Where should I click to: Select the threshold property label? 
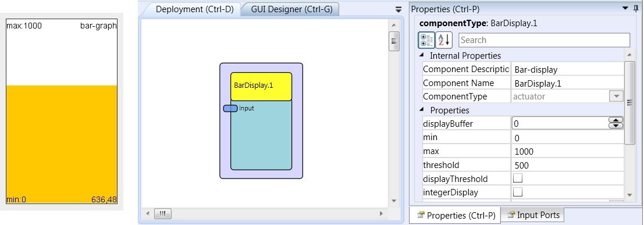[441, 165]
